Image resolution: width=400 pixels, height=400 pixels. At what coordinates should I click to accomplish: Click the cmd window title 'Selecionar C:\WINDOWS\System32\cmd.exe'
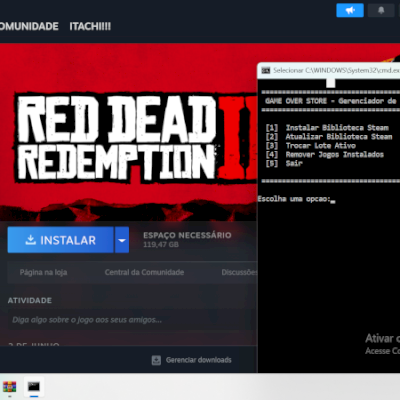[x=336, y=70]
